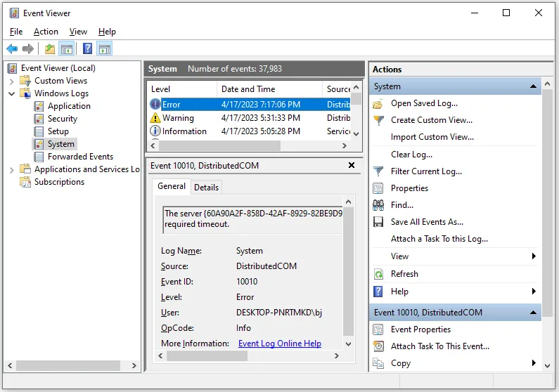Click the Attach Task To This Event icon

click(378, 346)
